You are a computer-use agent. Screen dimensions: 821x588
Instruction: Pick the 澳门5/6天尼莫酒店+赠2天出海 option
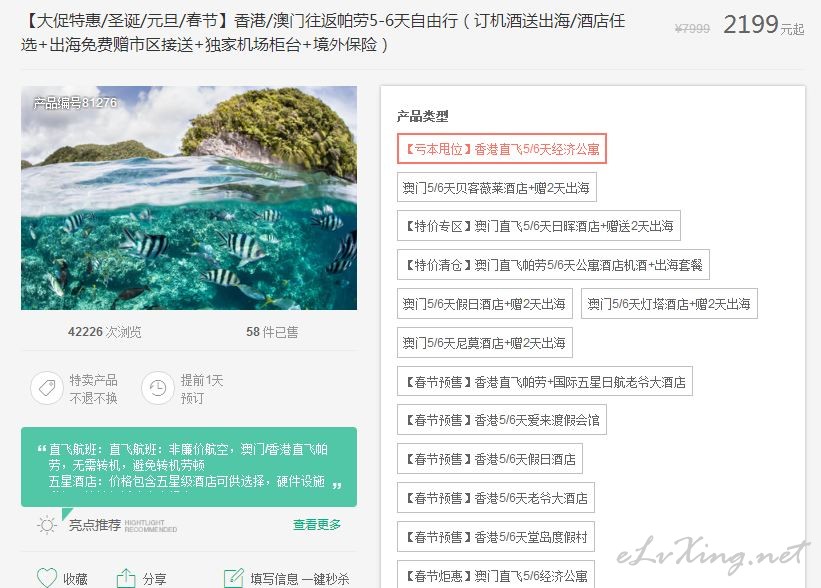pyautogui.click(x=484, y=343)
